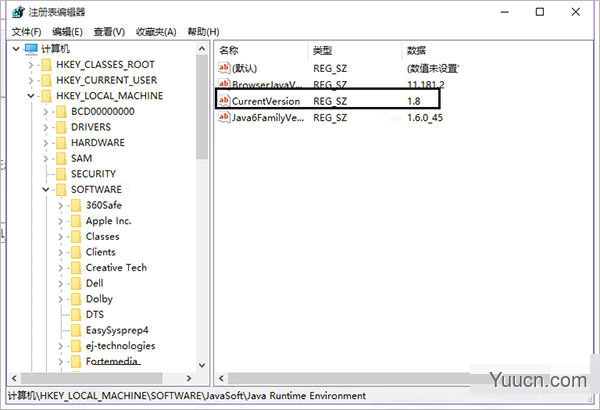Expand the HKEY_CLASSES_ROOT arrow
The height and width of the screenshot is (410, 600).
click(x=31, y=65)
